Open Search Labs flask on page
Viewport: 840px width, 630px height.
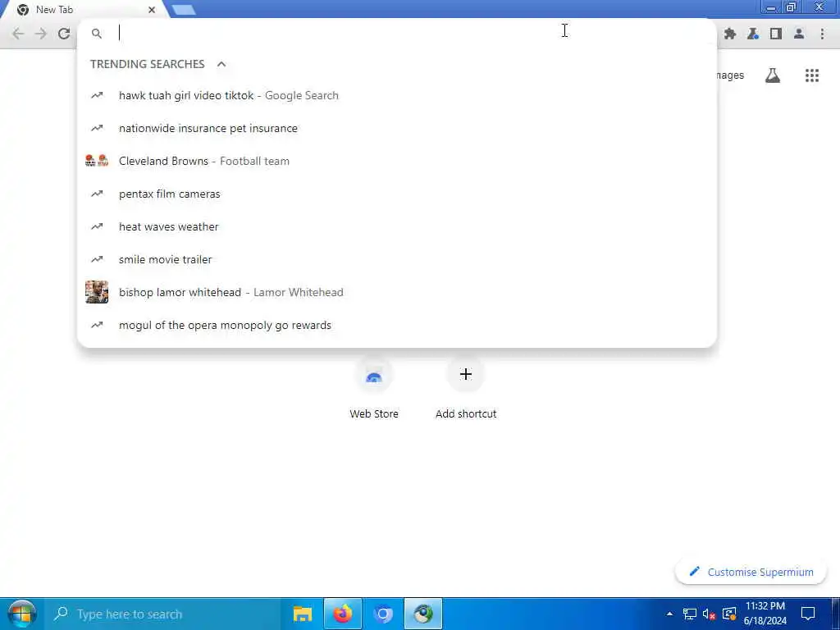(x=773, y=75)
